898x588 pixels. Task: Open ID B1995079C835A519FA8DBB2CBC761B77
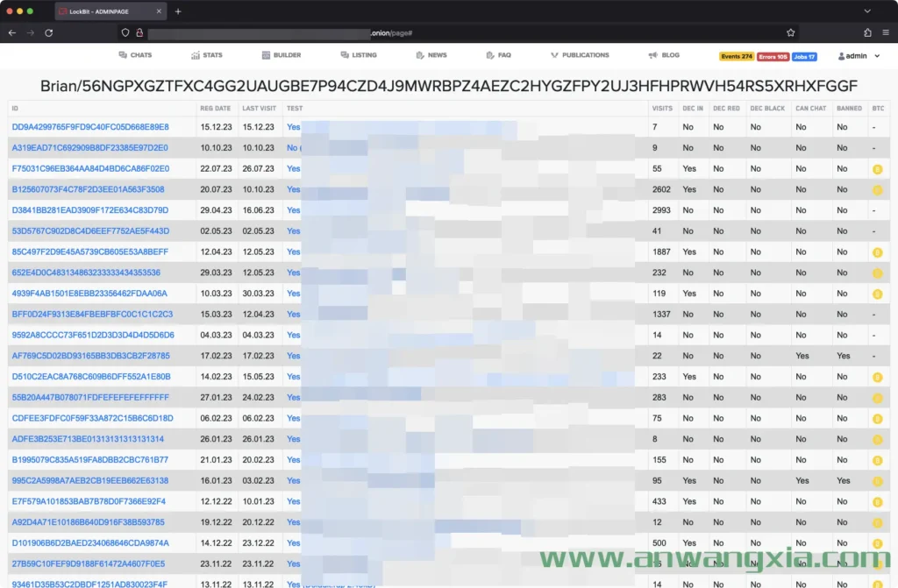(90, 460)
